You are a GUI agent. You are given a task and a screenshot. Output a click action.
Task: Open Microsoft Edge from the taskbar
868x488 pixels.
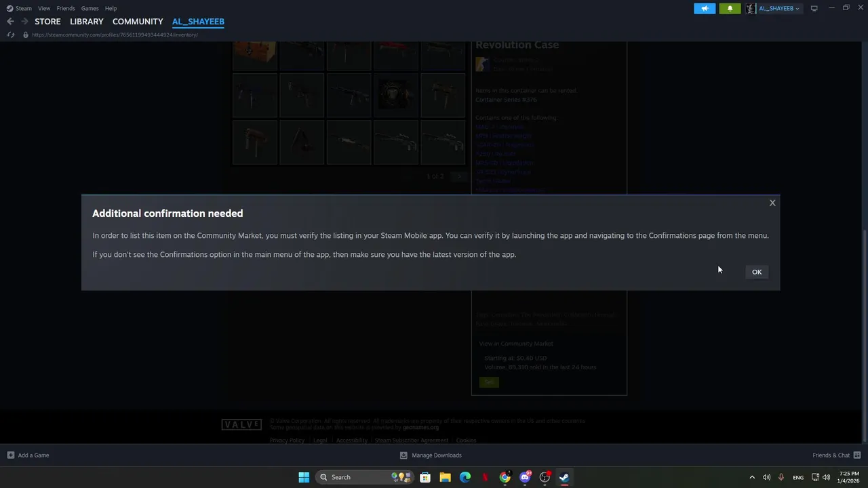pyautogui.click(x=465, y=477)
